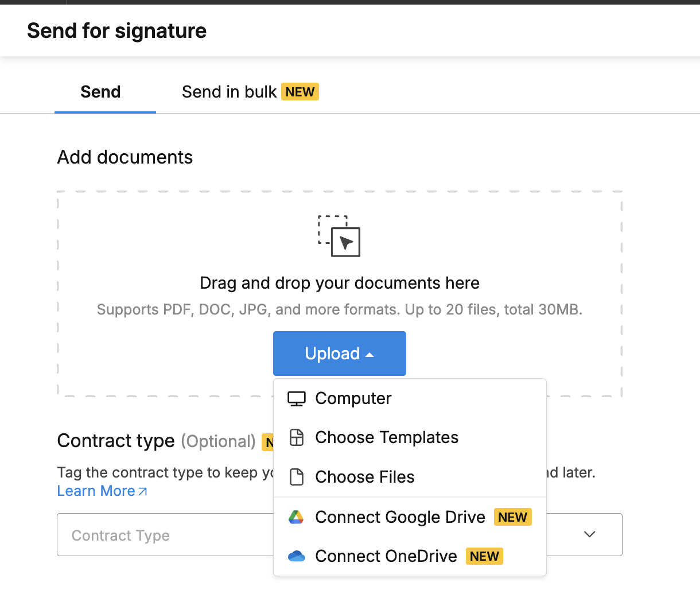Viewport: 700px width, 590px height.
Task: Select Choose Templates menu option
Action: (410, 437)
